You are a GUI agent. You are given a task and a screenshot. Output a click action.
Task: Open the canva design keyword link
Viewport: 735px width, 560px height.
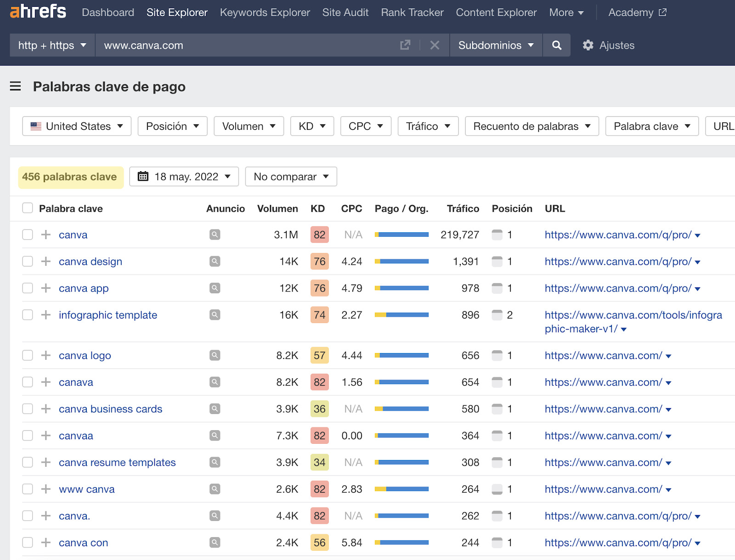coord(90,261)
